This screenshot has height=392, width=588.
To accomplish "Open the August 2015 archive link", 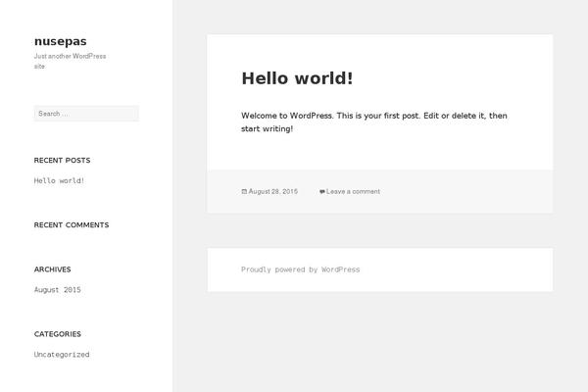I will click(57, 290).
